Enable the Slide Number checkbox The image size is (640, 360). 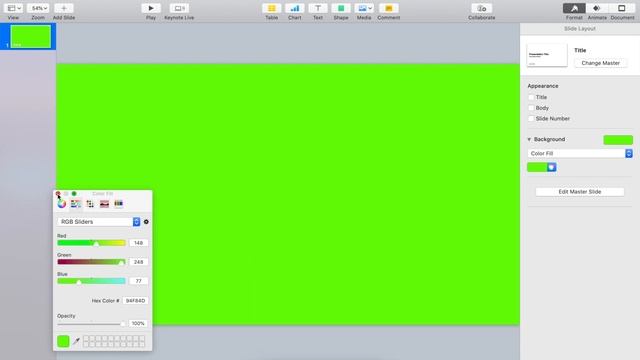pos(531,118)
